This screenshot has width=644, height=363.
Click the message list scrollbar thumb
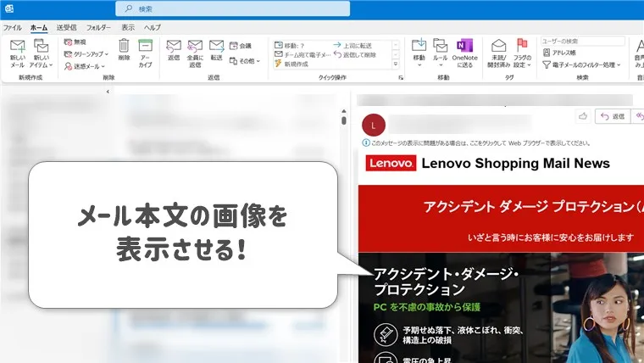click(344, 120)
